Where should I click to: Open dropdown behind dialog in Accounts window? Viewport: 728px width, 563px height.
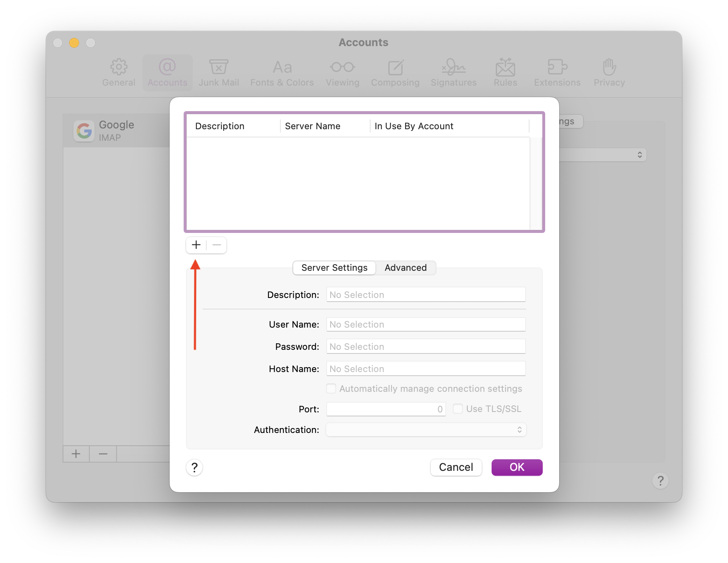(x=603, y=155)
